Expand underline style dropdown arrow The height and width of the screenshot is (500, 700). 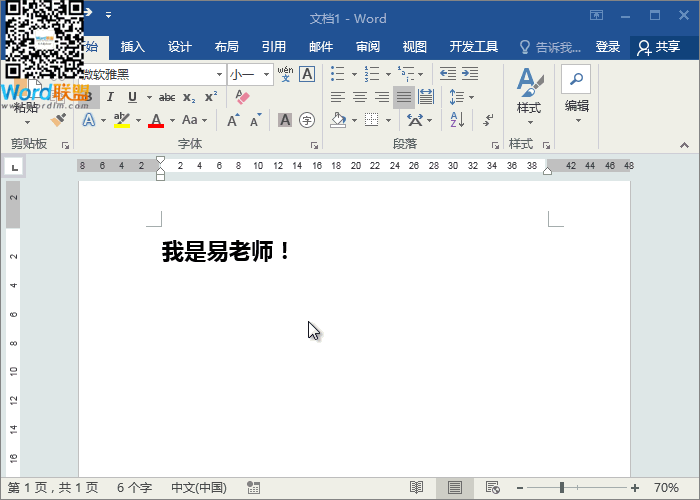[x=149, y=97]
